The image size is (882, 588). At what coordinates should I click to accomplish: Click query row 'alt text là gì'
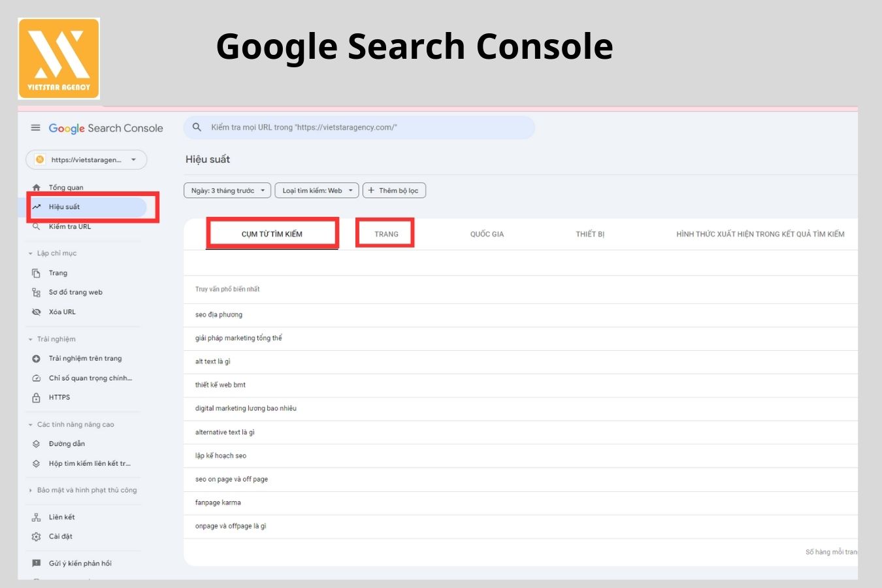(x=521, y=362)
